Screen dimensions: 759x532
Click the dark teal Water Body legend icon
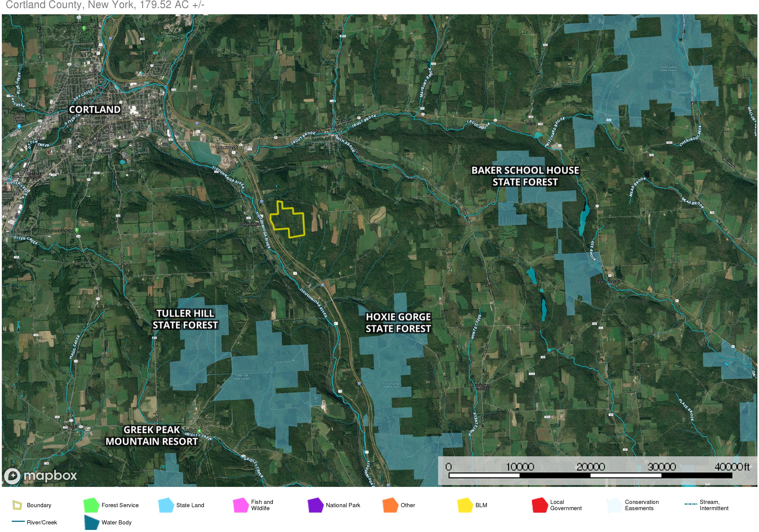92,522
